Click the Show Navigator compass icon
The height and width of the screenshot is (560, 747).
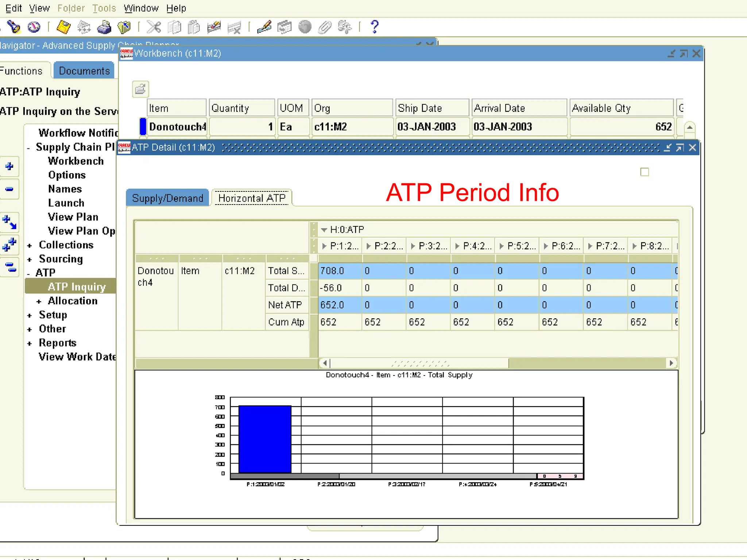[x=34, y=27]
